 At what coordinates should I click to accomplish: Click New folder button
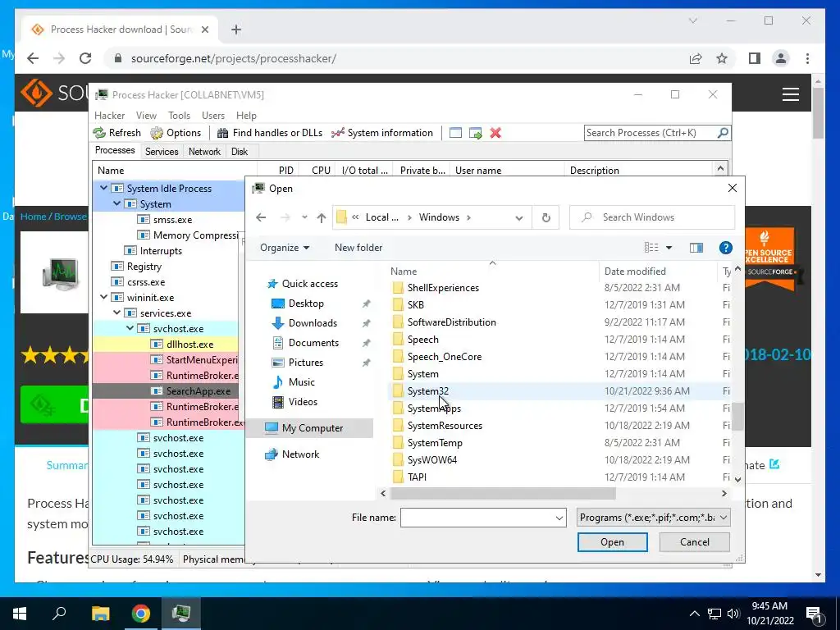click(358, 248)
